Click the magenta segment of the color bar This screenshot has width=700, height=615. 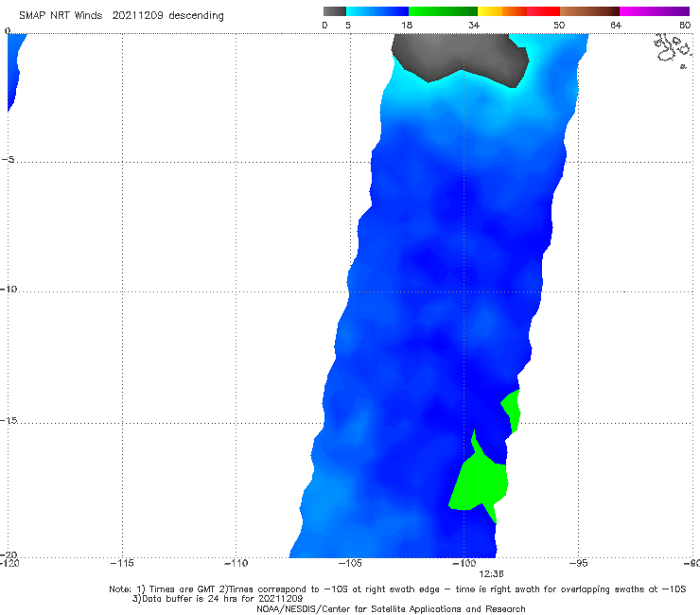[x=654, y=11]
